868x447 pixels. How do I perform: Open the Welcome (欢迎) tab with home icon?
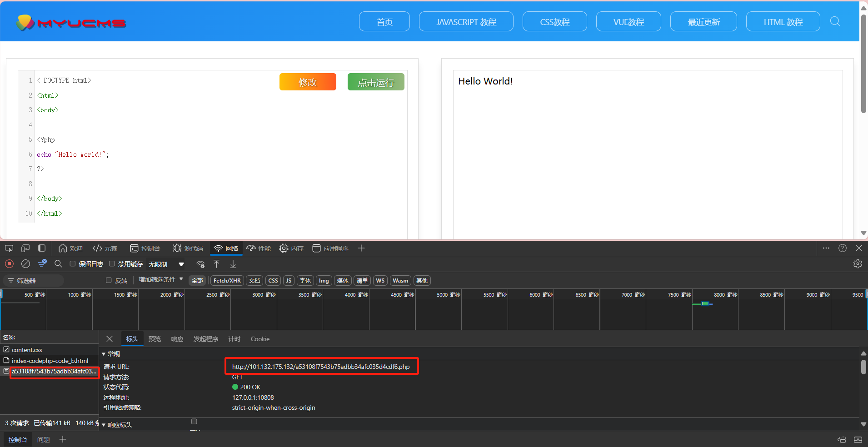coord(70,248)
